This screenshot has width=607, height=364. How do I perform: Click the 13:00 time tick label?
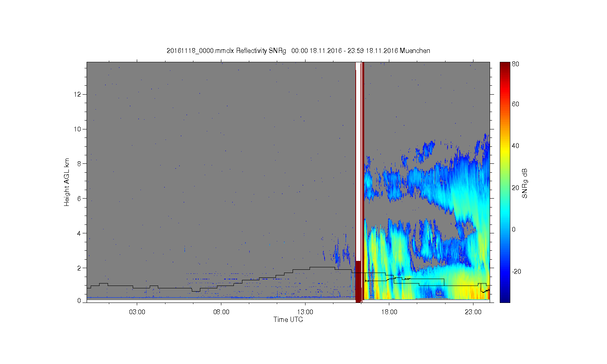tap(305, 312)
